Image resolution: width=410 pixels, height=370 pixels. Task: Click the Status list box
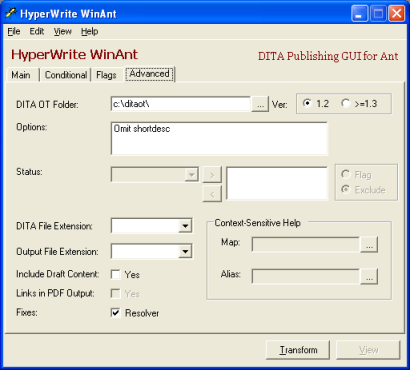277,183
